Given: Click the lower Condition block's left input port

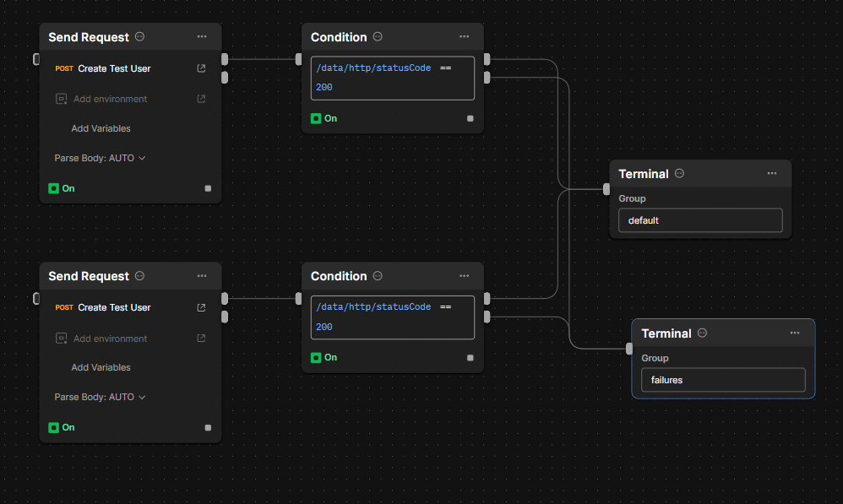Looking at the screenshot, I should [x=298, y=298].
